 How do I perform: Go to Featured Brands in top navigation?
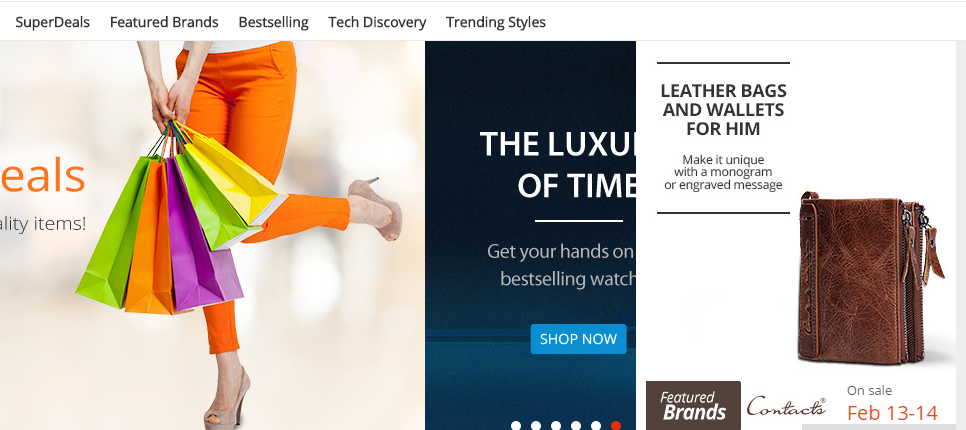coord(164,22)
